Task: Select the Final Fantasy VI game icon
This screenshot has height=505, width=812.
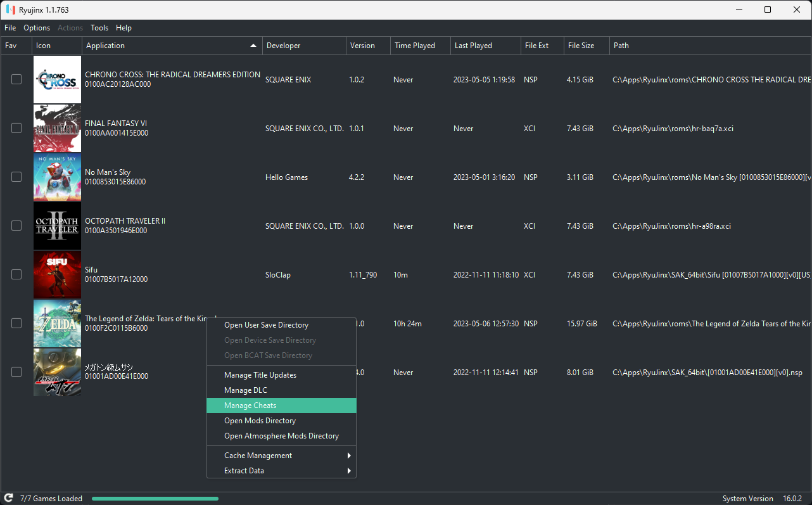Action: pos(57,128)
